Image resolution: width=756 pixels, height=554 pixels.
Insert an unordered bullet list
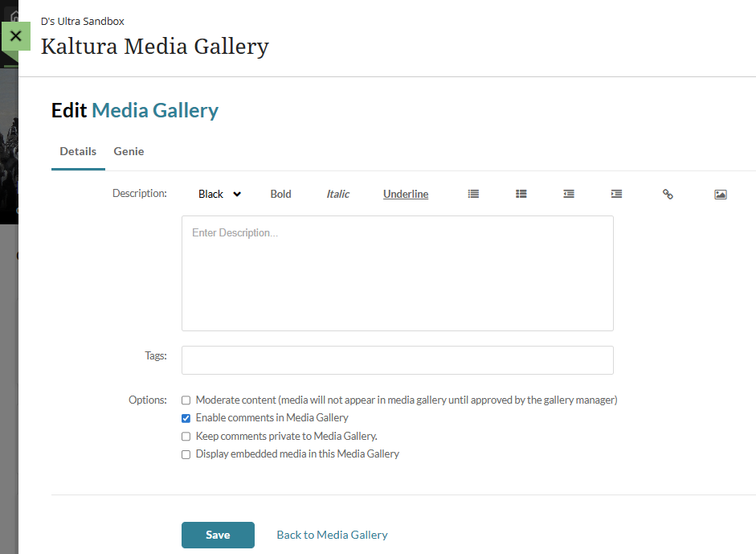(x=473, y=194)
